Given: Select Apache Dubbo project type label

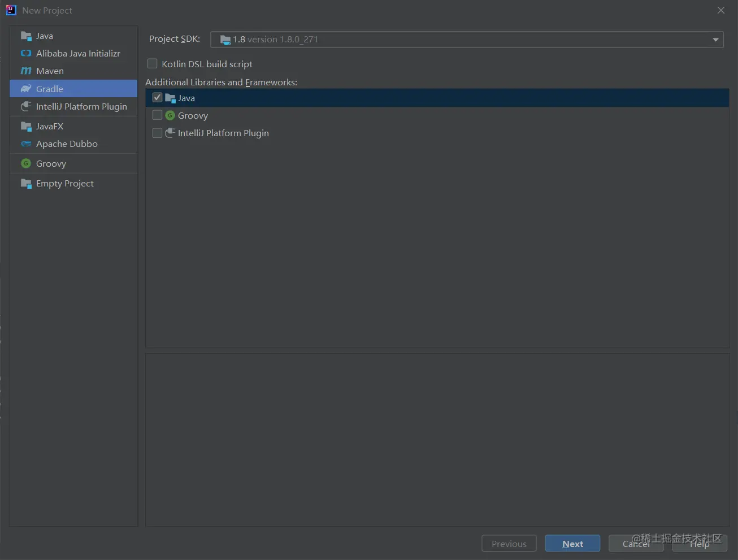Looking at the screenshot, I should [67, 144].
